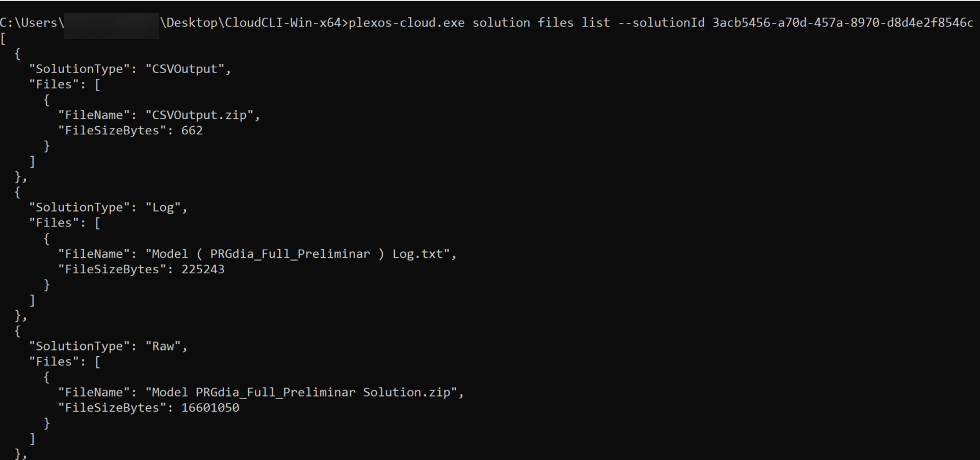
Task: Click the PRGdia_Full_Preliminar Solution.zip file name
Action: click(301, 392)
